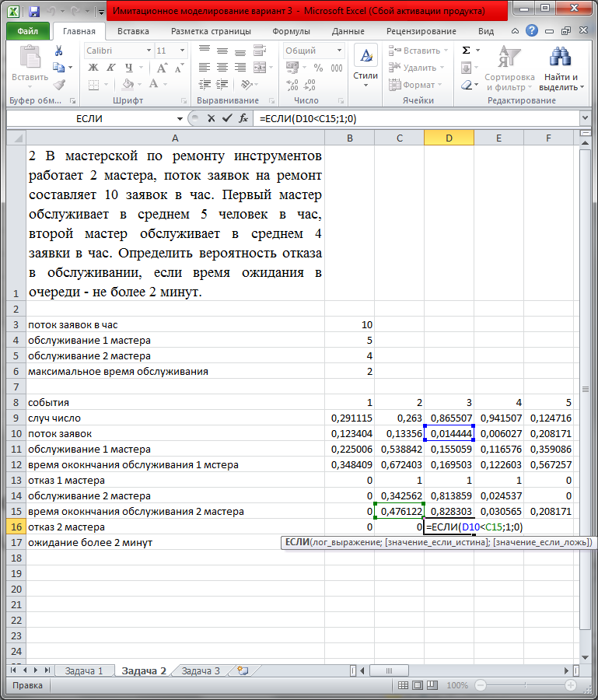Center text horizontally
Viewport: 598px width, 700px height.
222,68
